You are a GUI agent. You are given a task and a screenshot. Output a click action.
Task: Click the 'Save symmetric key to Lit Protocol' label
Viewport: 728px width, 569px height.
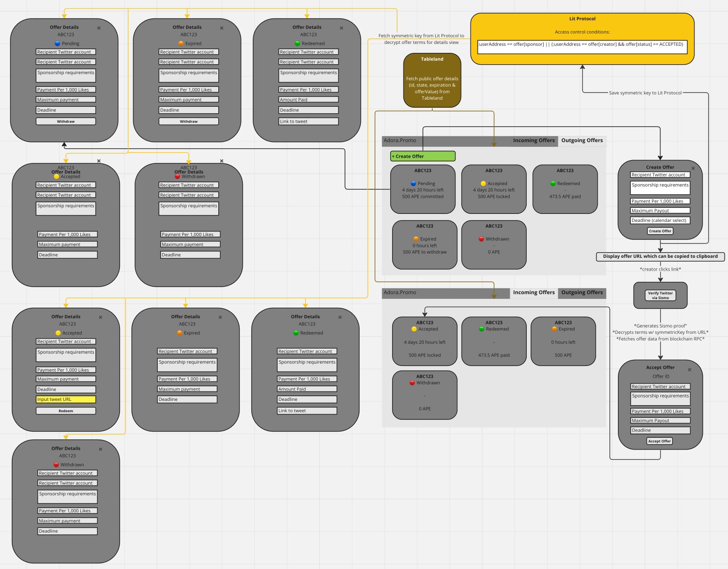click(x=645, y=93)
